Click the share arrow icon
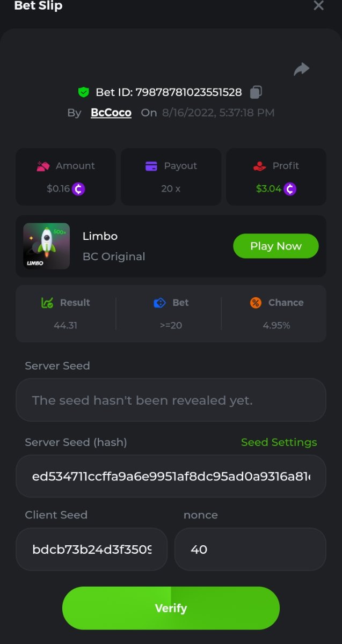This screenshot has width=342, height=644. [302, 69]
